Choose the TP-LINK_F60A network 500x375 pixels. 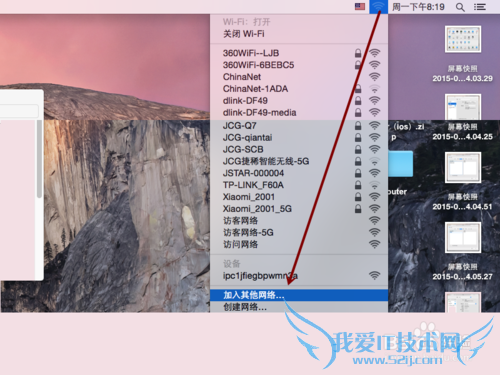coord(299,185)
